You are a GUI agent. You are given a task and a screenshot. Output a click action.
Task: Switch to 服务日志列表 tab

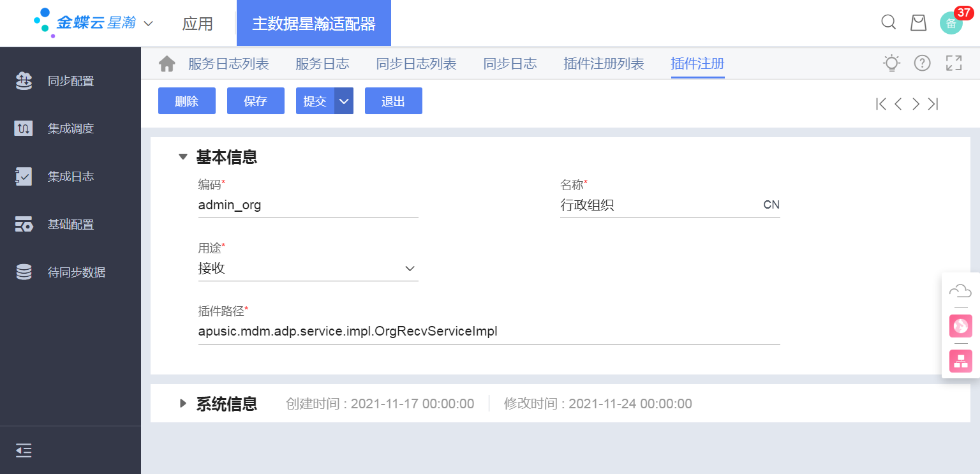click(228, 64)
